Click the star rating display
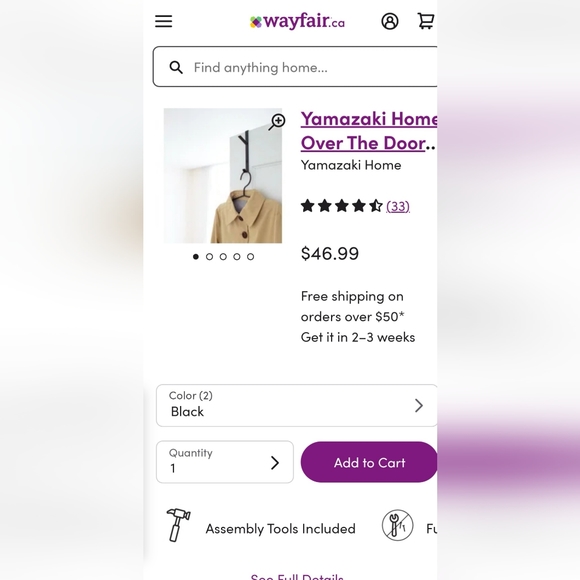Screen dimensions: 580x580 pyautogui.click(x=341, y=206)
